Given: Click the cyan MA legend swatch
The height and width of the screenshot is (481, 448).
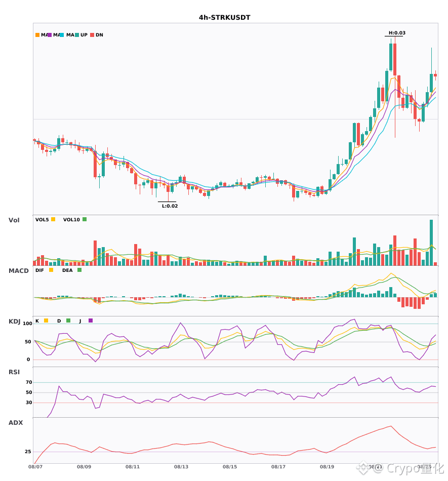Looking at the screenshot, I should coord(62,35).
